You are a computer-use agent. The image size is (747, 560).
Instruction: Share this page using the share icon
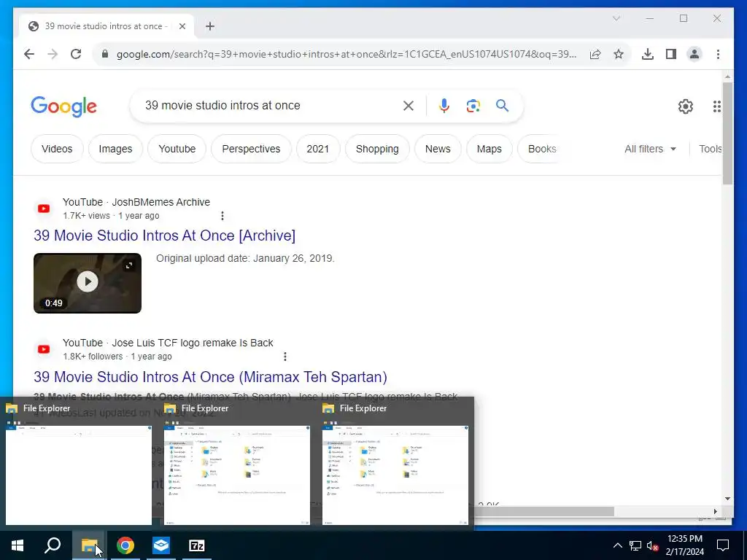tap(595, 54)
